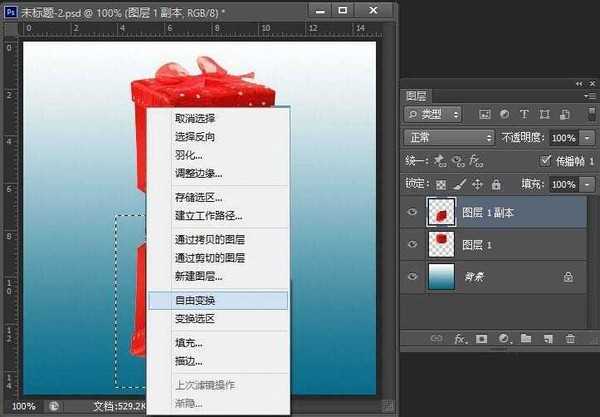Filter layers by pixel layer icon

(485, 114)
